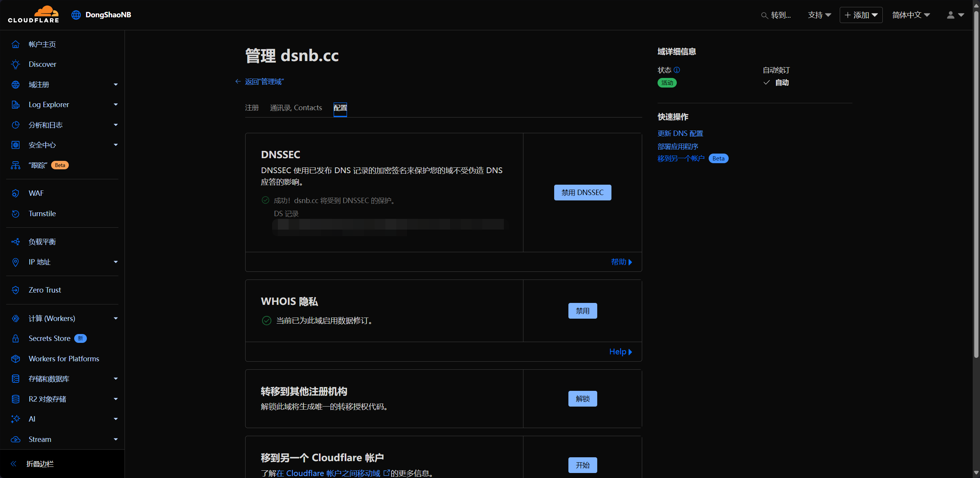The width and height of the screenshot is (980, 478).
Task: Open the 帐户主页 home icon
Action: pos(15,44)
